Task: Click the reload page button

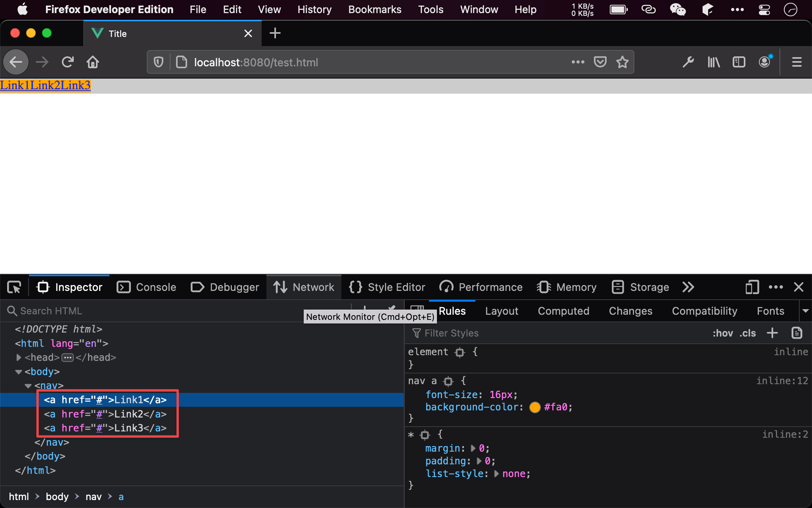Action: (68, 62)
